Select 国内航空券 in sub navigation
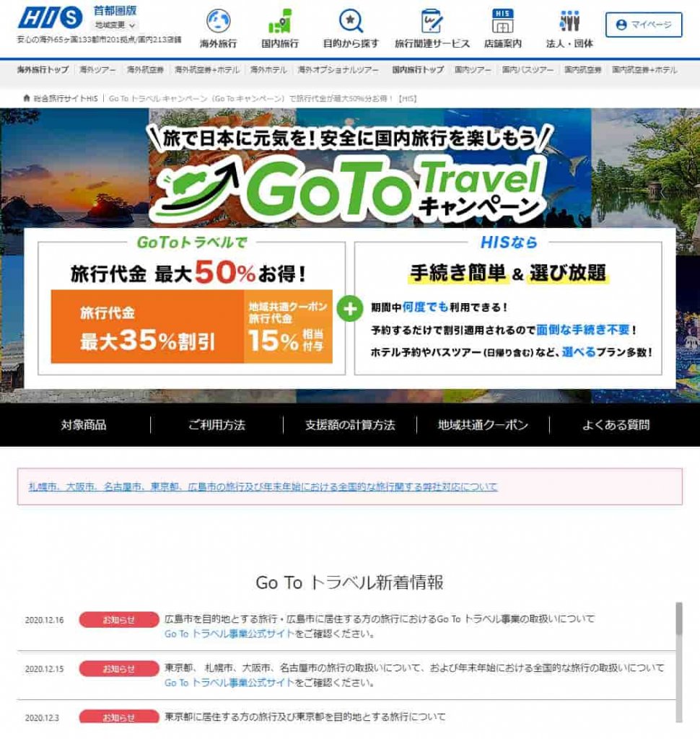The width and height of the screenshot is (700, 739). (582, 70)
